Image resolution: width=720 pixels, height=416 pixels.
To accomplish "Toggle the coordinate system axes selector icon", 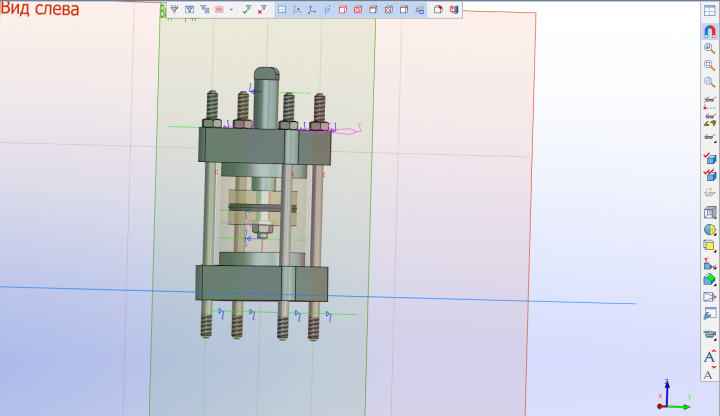I will click(312, 9).
